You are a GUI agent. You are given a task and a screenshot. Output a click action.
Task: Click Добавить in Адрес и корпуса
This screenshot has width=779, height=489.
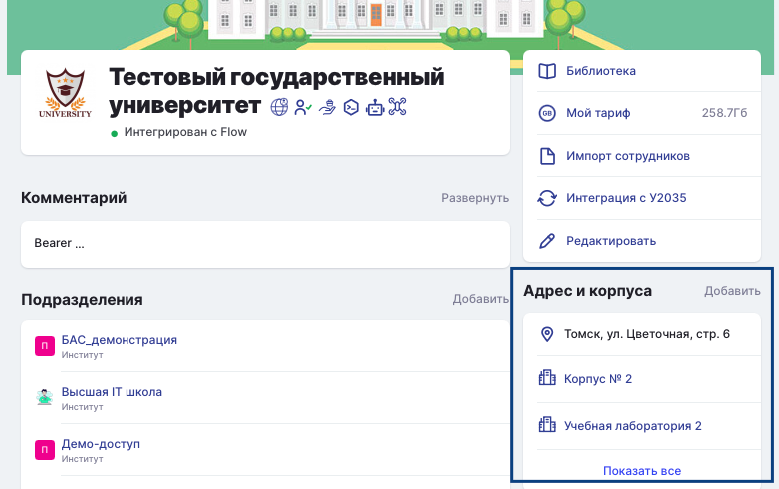[732, 291]
